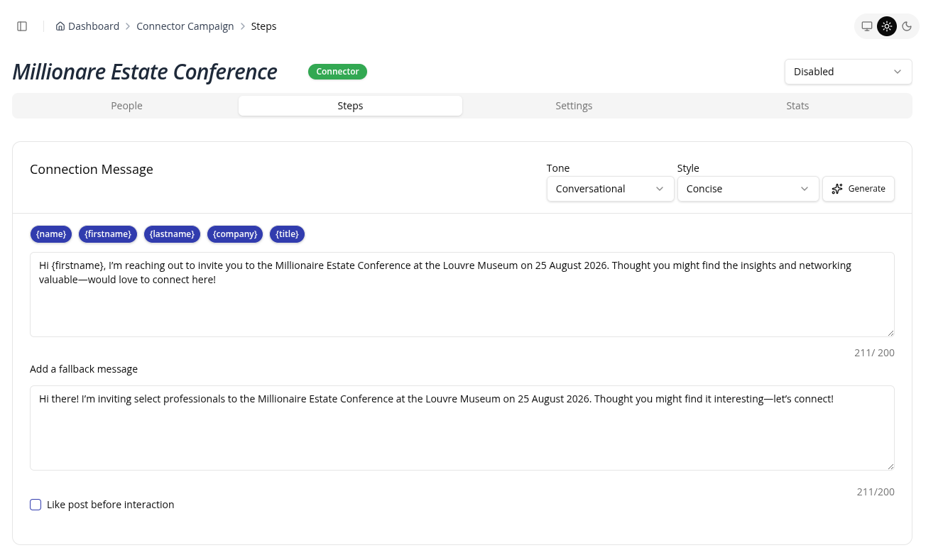
Task: Open the Connector Campaign breadcrumb link
Action: (x=185, y=26)
